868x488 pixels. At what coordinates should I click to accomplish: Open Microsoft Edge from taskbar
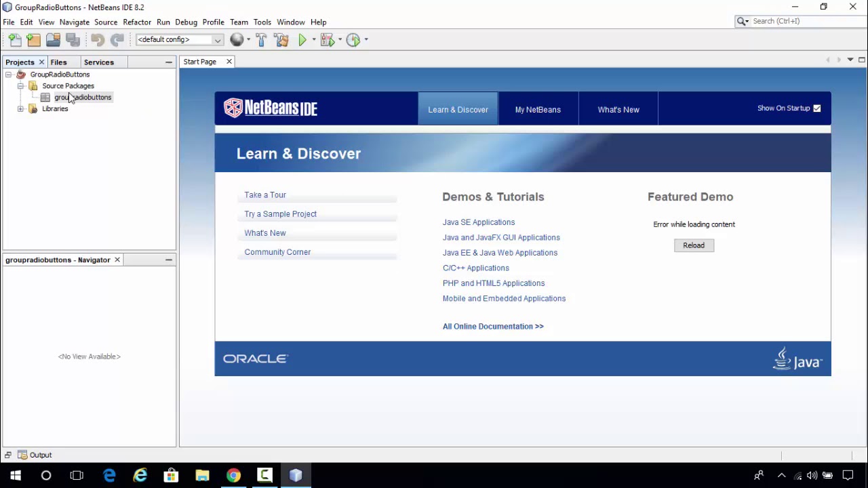click(x=109, y=476)
